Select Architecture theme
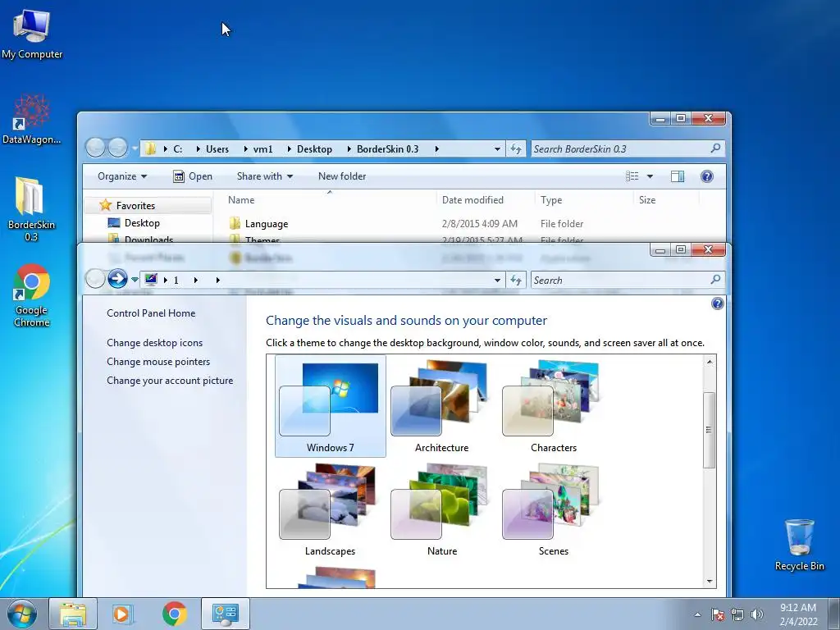Screen dimensions: 840x630 click(441, 407)
